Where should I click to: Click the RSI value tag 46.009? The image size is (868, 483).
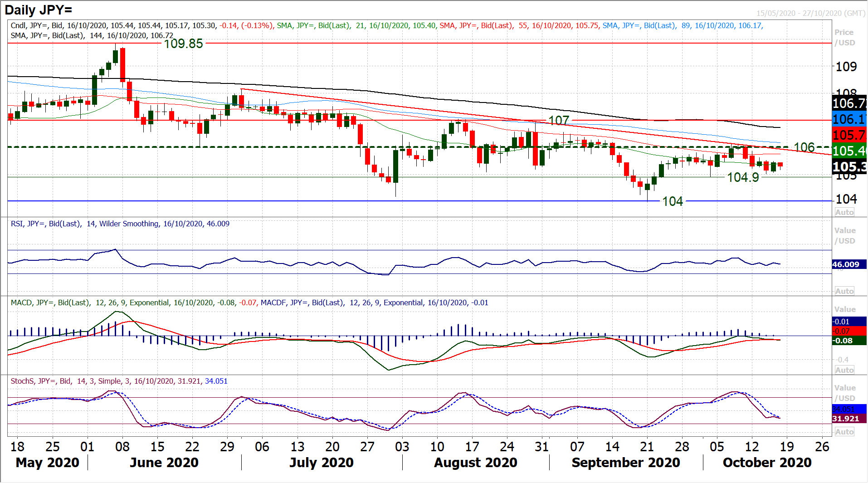(x=847, y=264)
